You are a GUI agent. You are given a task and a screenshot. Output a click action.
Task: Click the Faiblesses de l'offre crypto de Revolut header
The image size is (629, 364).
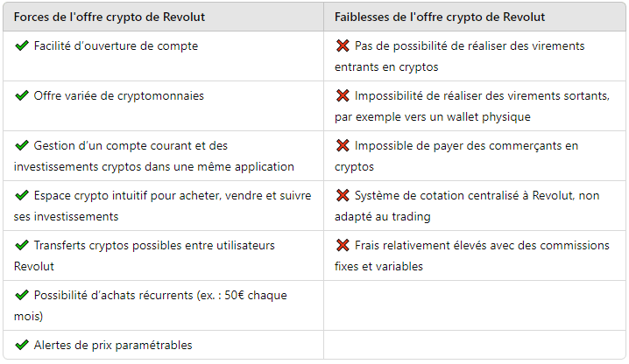440,17
